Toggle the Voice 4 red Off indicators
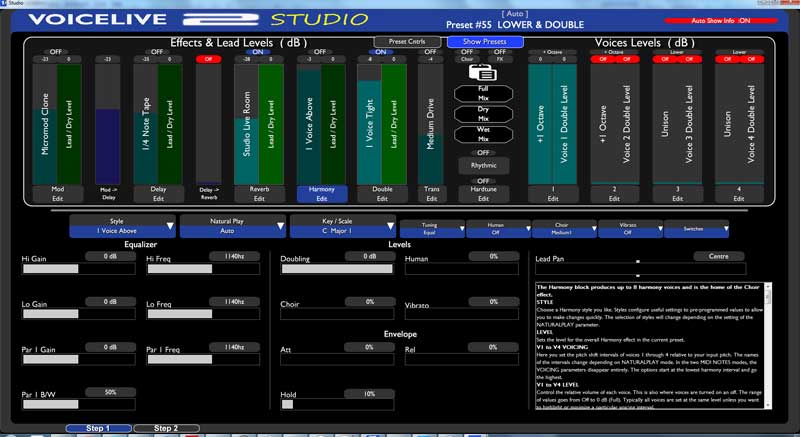 [x=739, y=59]
